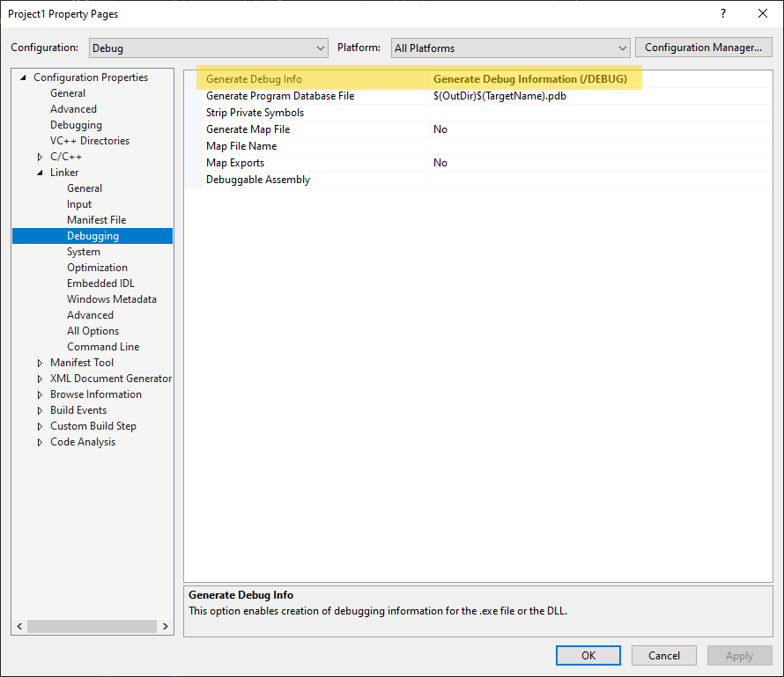Image resolution: width=784 pixels, height=677 pixels.
Task: Click the help question mark button
Action: [x=723, y=13]
